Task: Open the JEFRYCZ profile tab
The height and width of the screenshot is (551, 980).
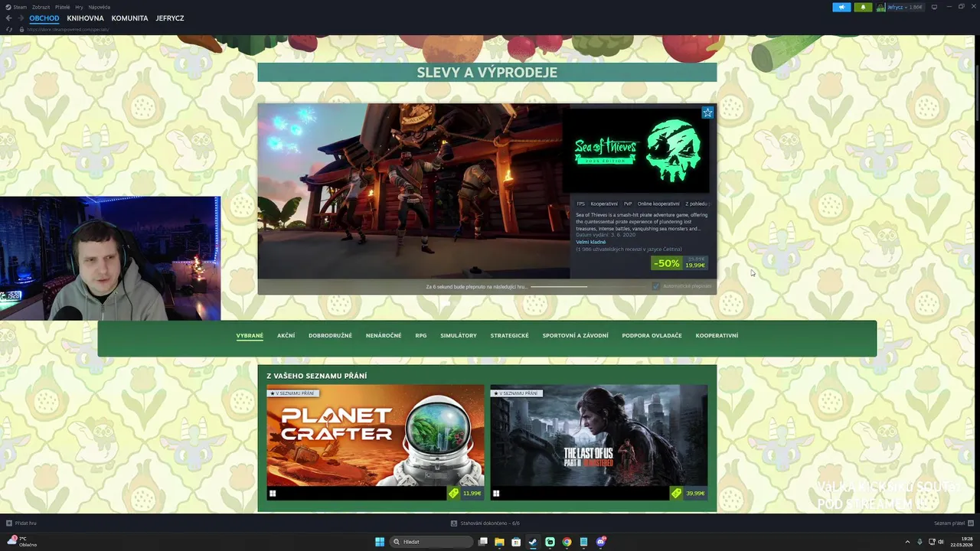Action: [170, 18]
